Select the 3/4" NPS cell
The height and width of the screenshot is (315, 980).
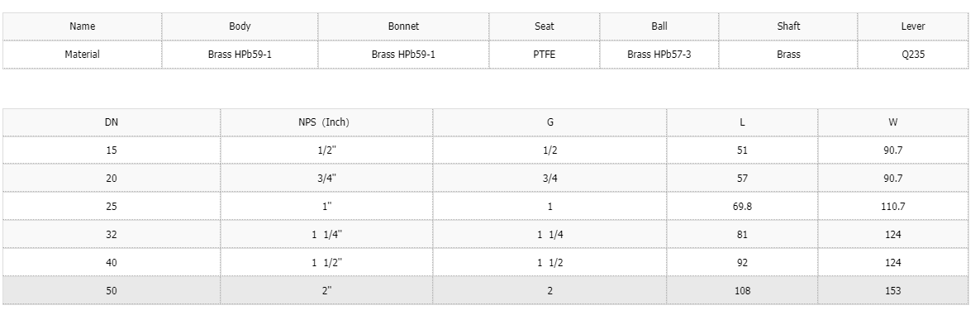click(326, 178)
